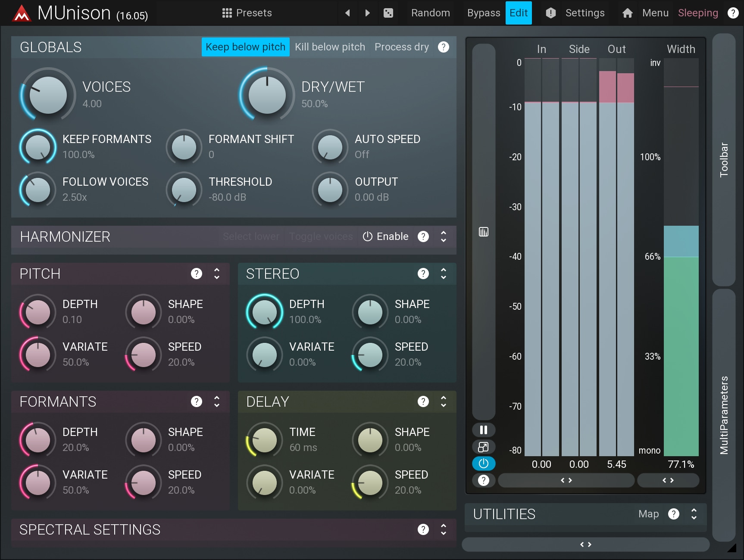Click the Delay TIME knob
This screenshot has width=744, height=560.
click(265, 440)
